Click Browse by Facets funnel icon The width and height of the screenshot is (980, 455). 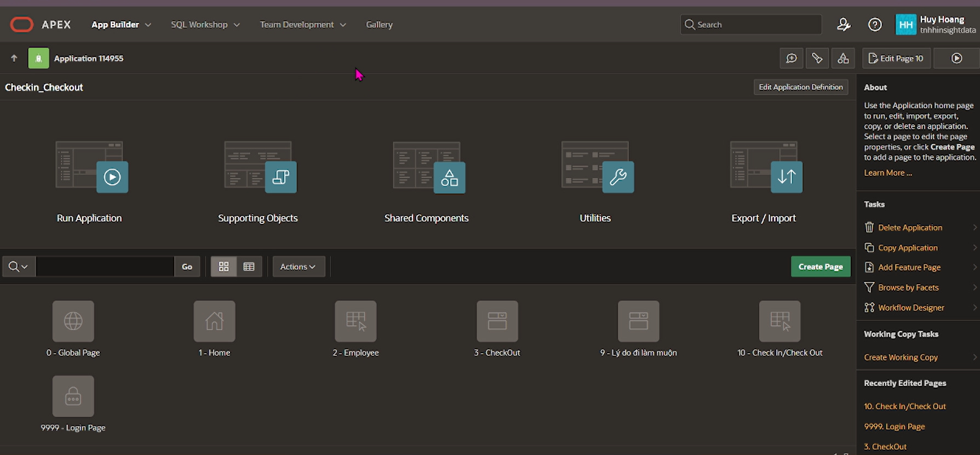click(x=869, y=287)
